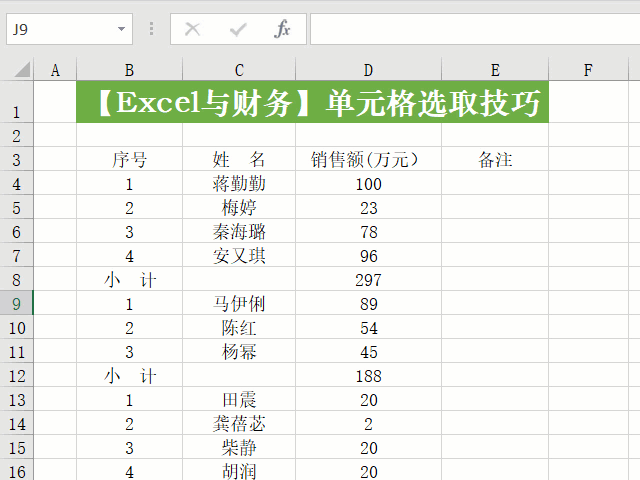
Task: Click the 备注 header cell
Action: (495, 159)
